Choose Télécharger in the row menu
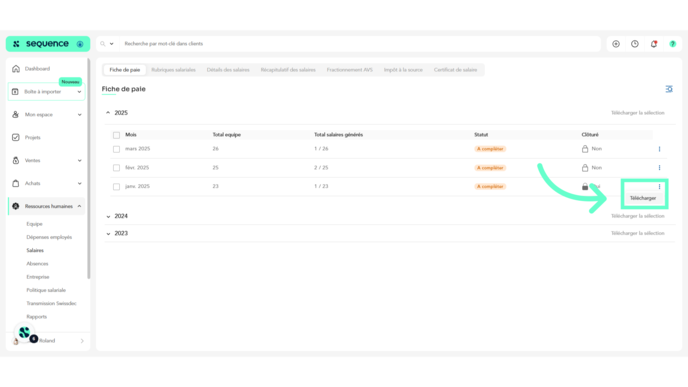 643,198
